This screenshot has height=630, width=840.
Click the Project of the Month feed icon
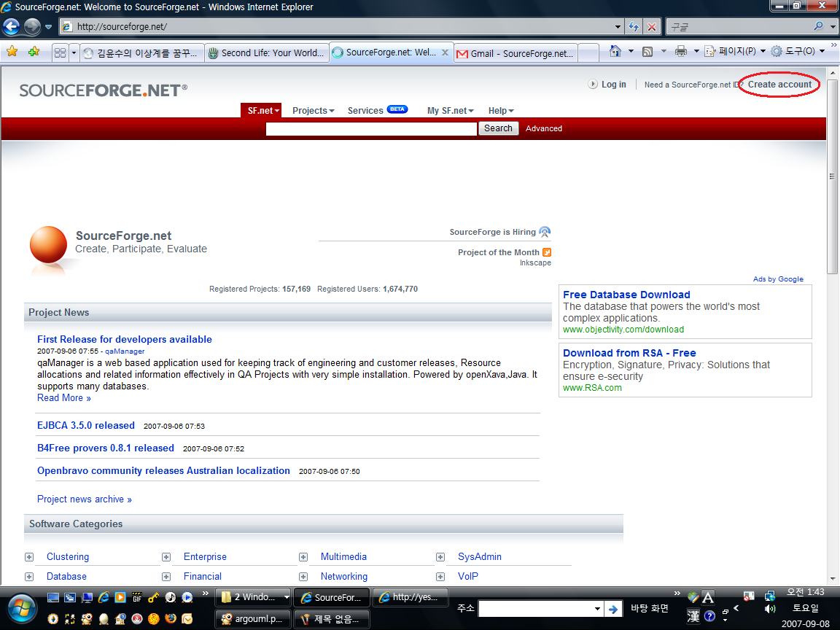pyautogui.click(x=547, y=252)
